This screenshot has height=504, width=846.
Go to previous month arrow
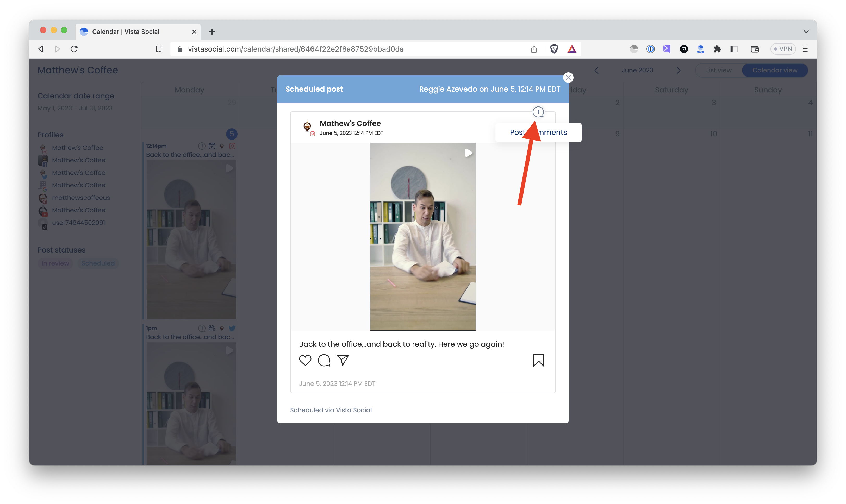click(597, 70)
